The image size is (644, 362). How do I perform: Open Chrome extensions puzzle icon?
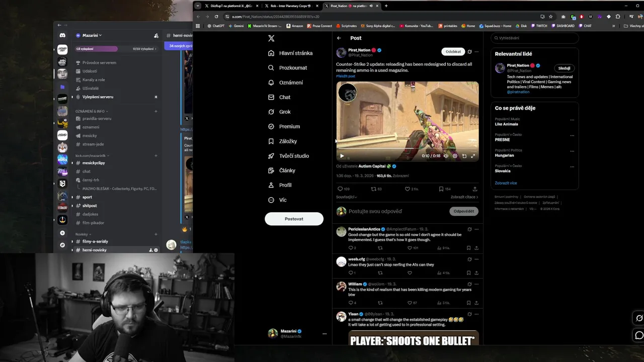point(618,17)
